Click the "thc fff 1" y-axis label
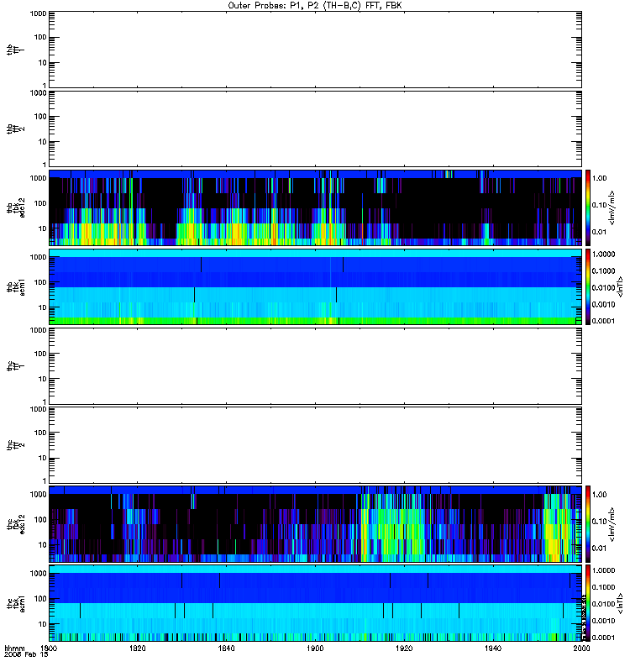Viewport: 630px width, 672px height. point(15,366)
